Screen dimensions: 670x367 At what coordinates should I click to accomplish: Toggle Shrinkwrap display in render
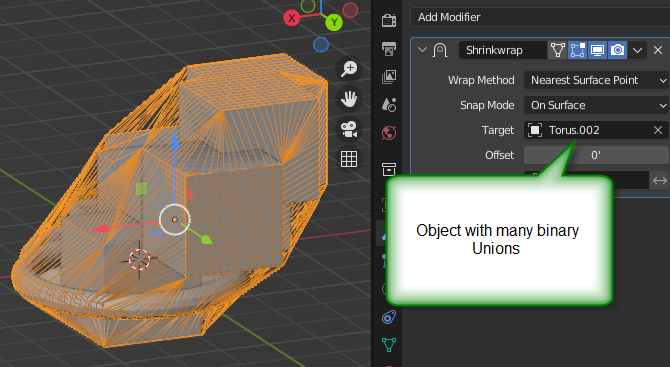pyautogui.click(x=617, y=50)
